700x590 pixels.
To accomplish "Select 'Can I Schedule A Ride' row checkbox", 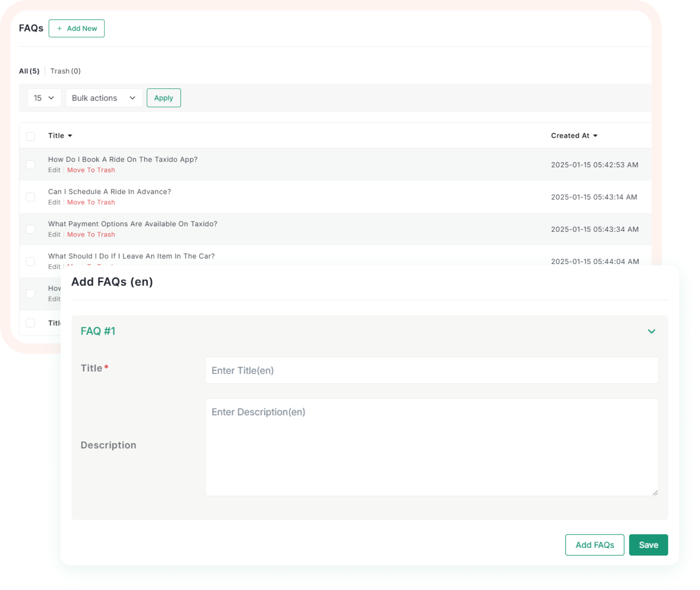I will pyautogui.click(x=30, y=197).
